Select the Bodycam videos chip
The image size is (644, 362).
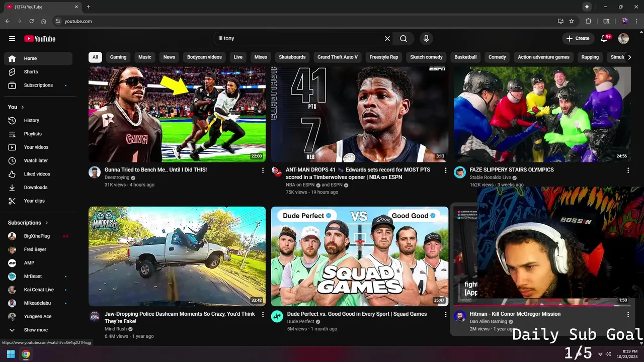point(204,57)
